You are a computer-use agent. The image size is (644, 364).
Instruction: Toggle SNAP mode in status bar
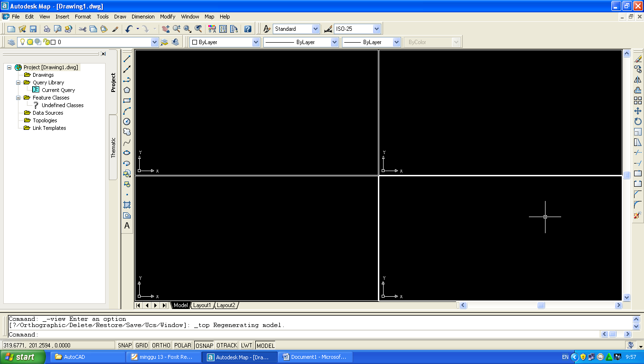[x=125, y=346]
